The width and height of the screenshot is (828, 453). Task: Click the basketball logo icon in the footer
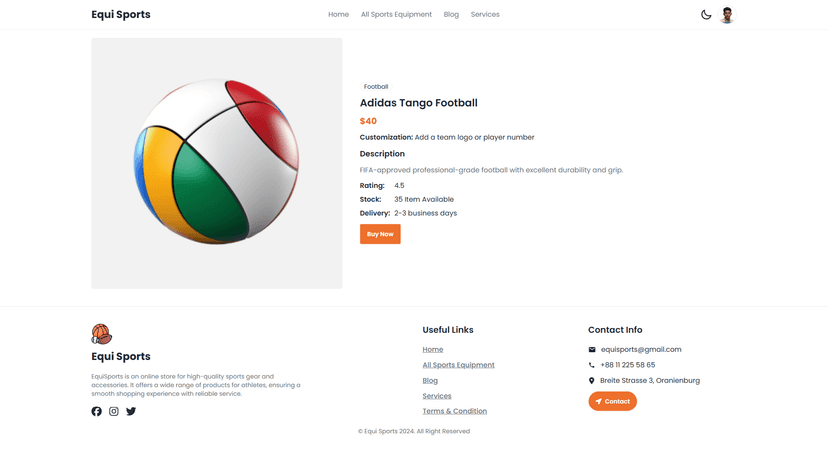[x=101, y=334]
